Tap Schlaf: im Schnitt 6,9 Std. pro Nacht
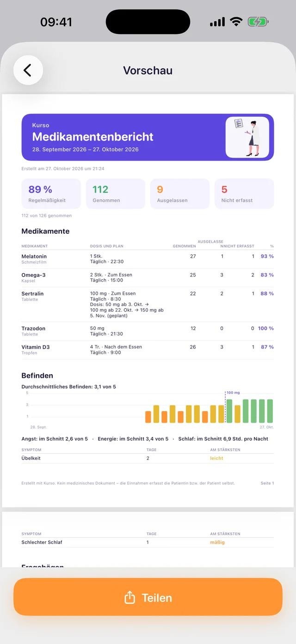Screen dimensions: 296x644 tap(223, 439)
